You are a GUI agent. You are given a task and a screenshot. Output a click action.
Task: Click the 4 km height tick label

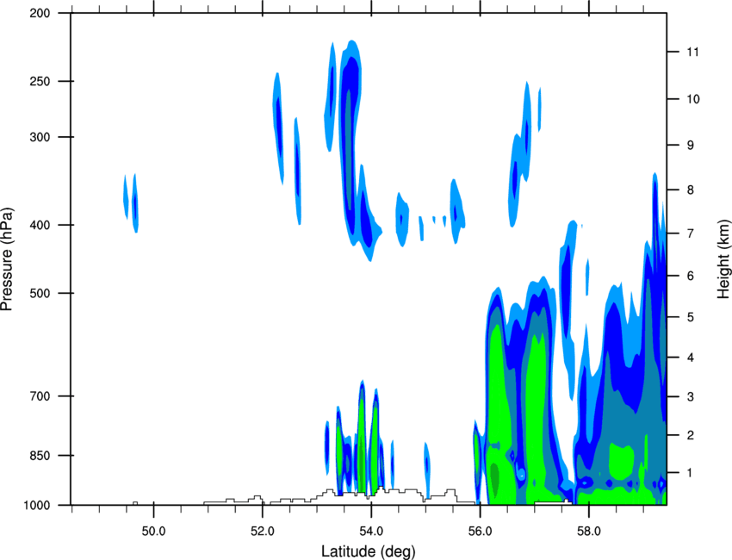[691, 358]
